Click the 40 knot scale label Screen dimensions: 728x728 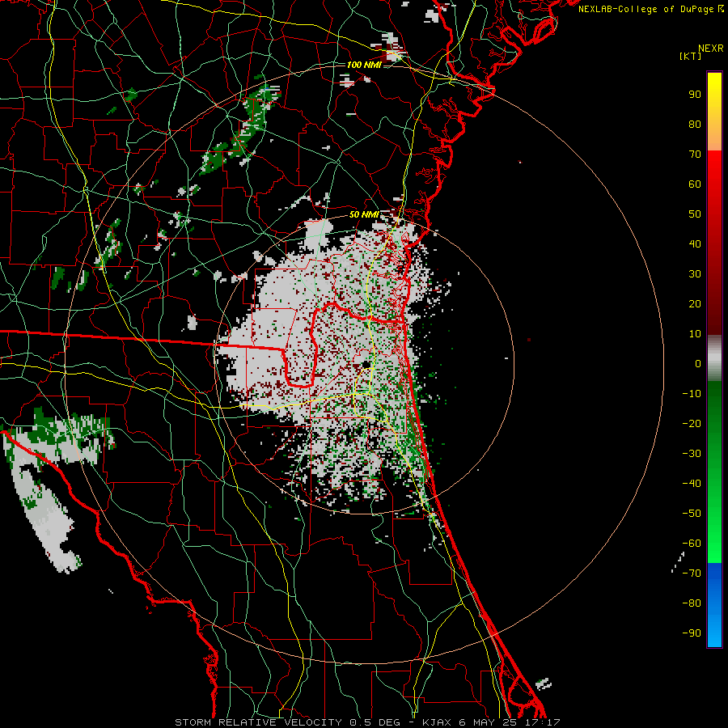coord(695,244)
